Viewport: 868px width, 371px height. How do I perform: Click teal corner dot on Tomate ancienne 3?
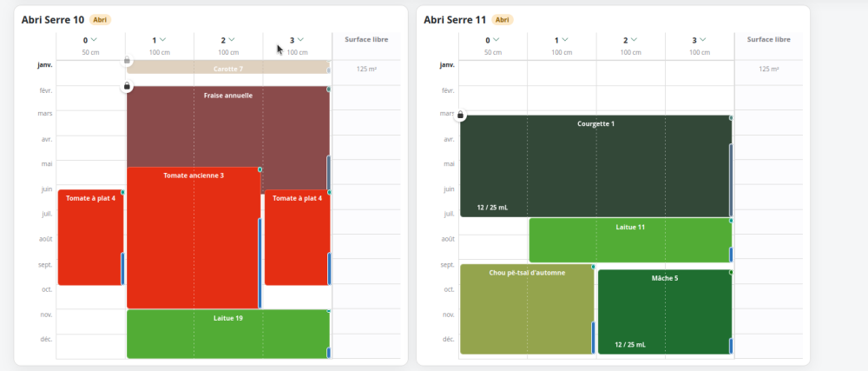[x=260, y=169]
